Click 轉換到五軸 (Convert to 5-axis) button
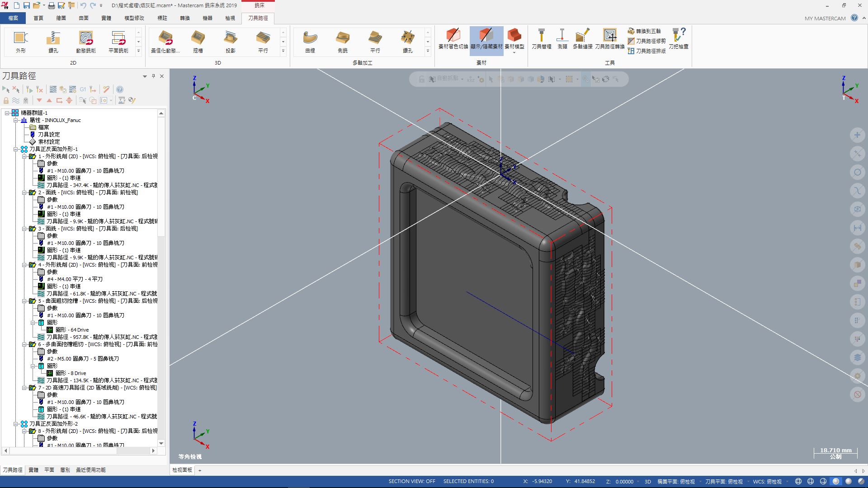 [x=644, y=31]
